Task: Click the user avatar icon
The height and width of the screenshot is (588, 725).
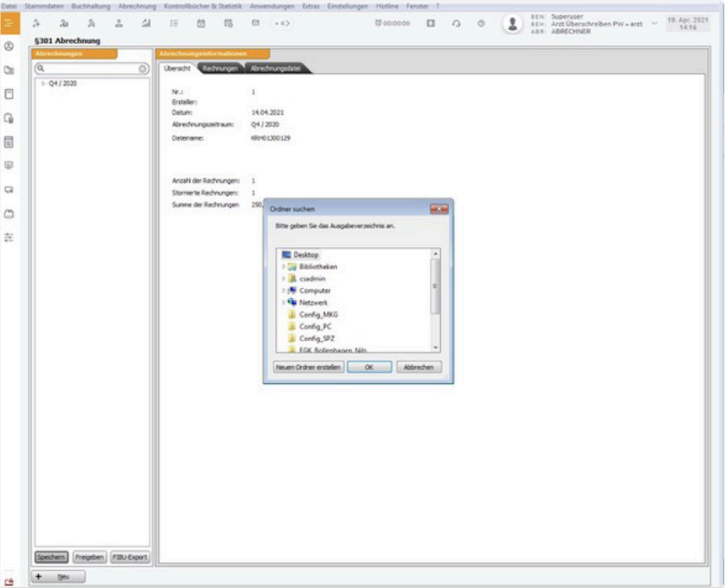Action: (513, 23)
